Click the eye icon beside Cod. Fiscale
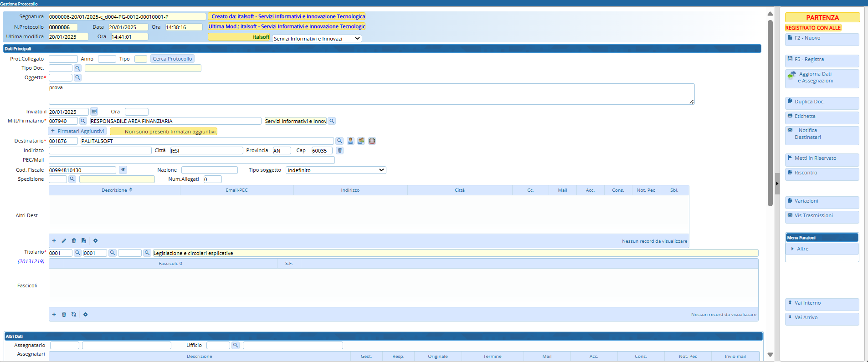The width and height of the screenshot is (868, 362). pos(123,170)
